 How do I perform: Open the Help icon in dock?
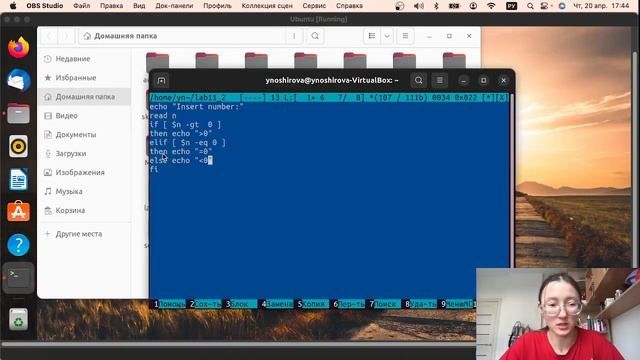pos(18,245)
